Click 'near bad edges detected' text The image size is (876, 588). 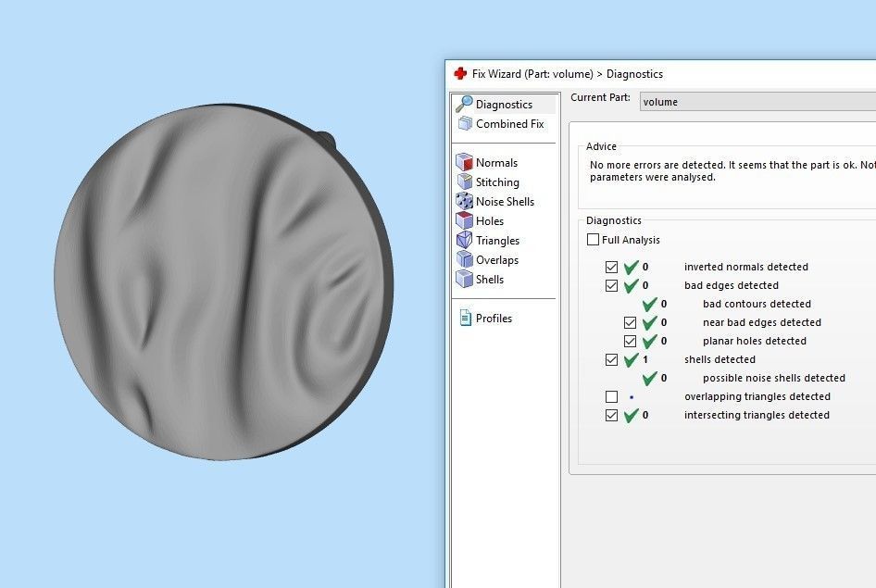pos(761,322)
